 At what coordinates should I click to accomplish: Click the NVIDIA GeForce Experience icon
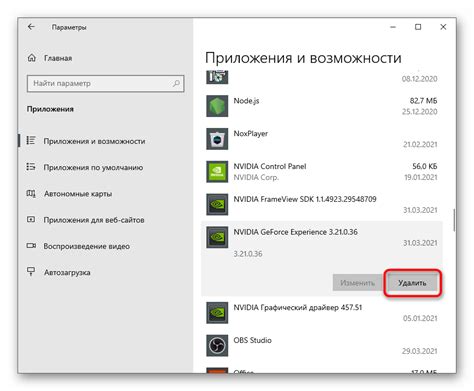(x=217, y=237)
